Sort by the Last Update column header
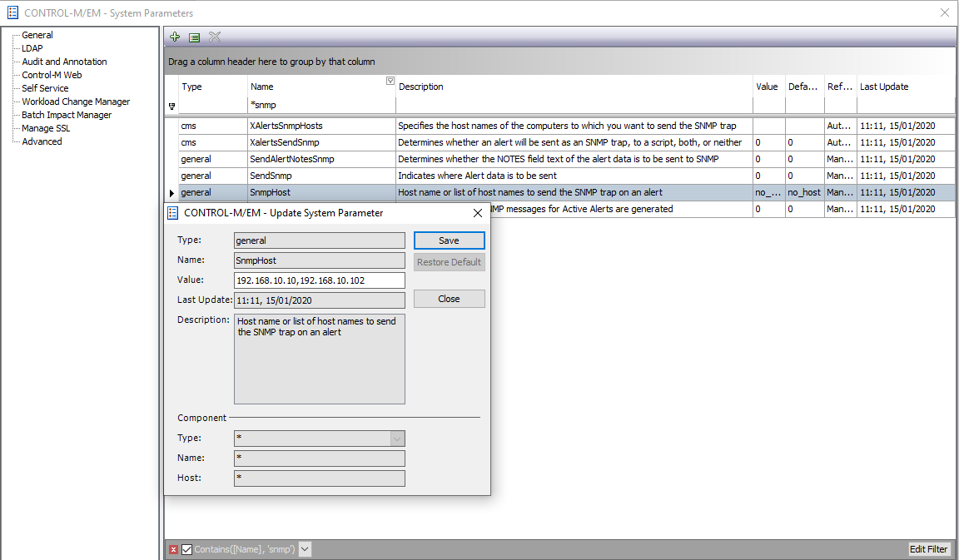The width and height of the screenshot is (959, 560). [905, 87]
